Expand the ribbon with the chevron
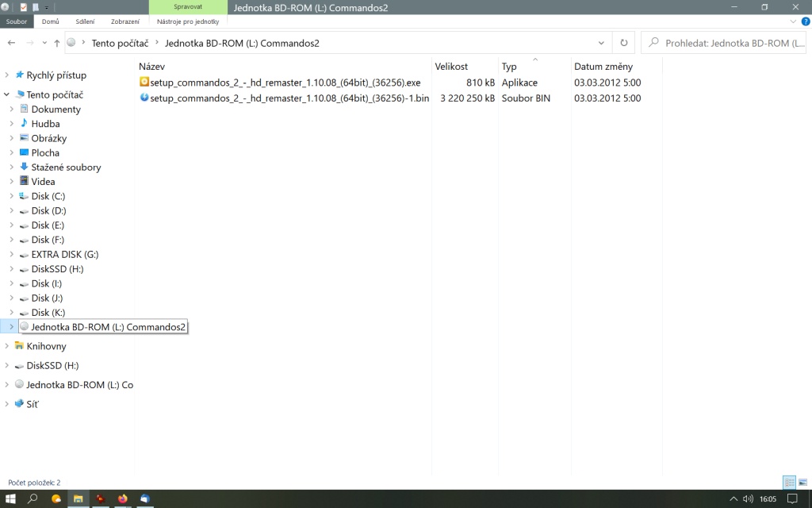This screenshot has width=812, height=508. coord(793,21)
